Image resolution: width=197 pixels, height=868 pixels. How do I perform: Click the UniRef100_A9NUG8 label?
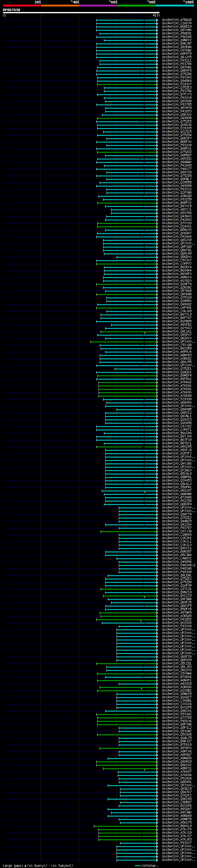[x=177, y=758]
